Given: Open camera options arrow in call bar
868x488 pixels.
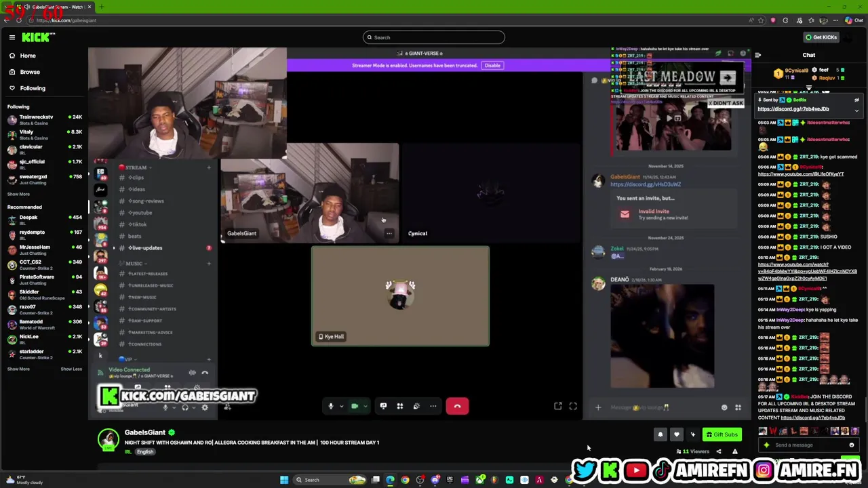Looking at the screenshot, I should (x=365, y=407).
